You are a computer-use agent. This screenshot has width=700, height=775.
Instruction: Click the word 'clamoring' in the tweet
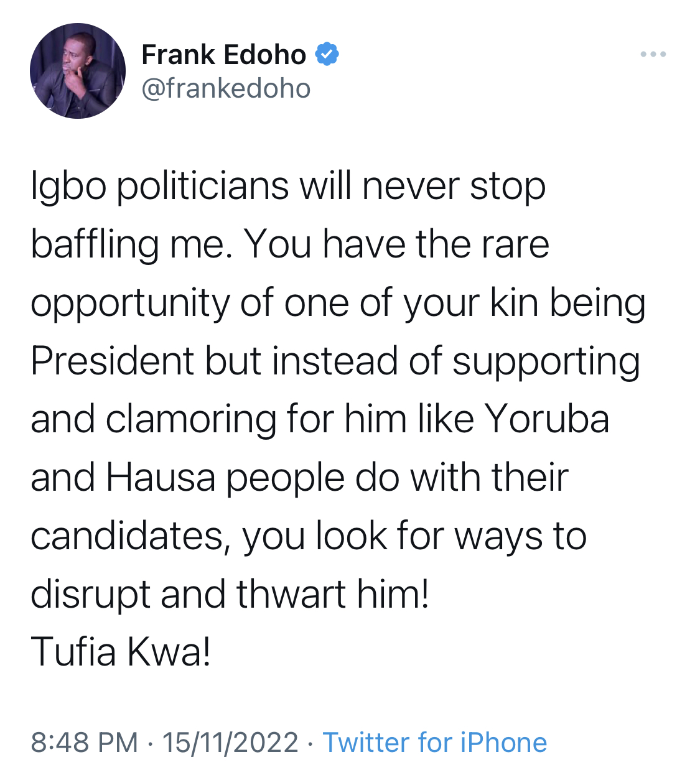190,420
